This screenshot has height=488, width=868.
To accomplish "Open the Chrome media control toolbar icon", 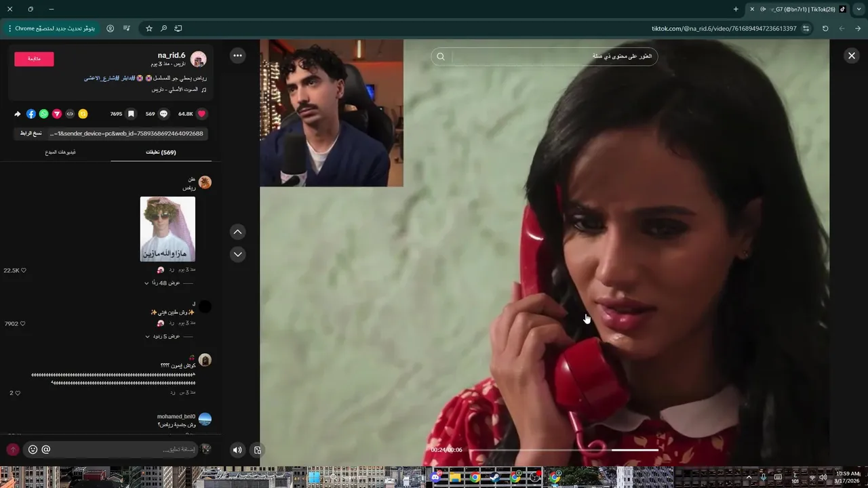I will pyautogui.click(x=127, y=28).
